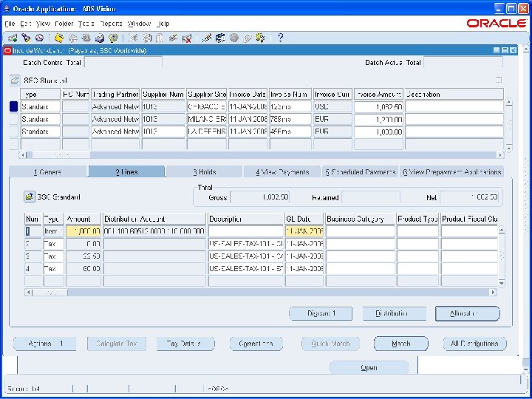The image size is (532, 399).
Task: Click down arrow of Lines vertical scrollbar
Action: click(502, 283)
